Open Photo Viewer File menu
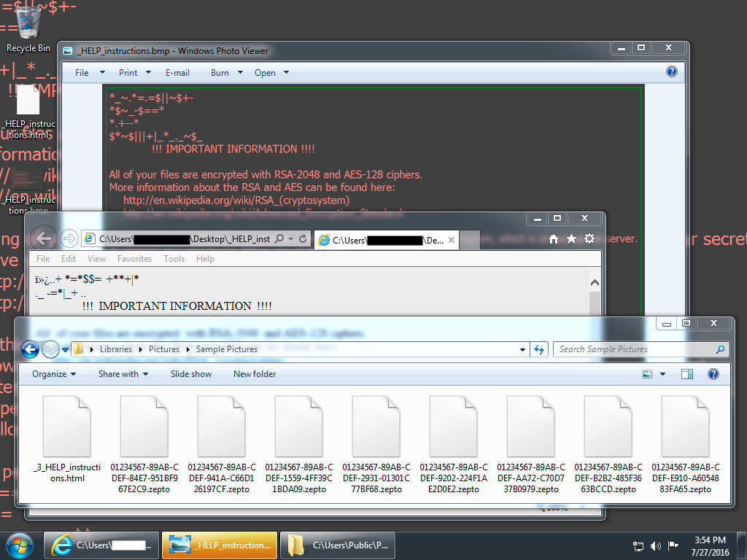Viewport: 747px width, 560px height. (x=82, y=72)
